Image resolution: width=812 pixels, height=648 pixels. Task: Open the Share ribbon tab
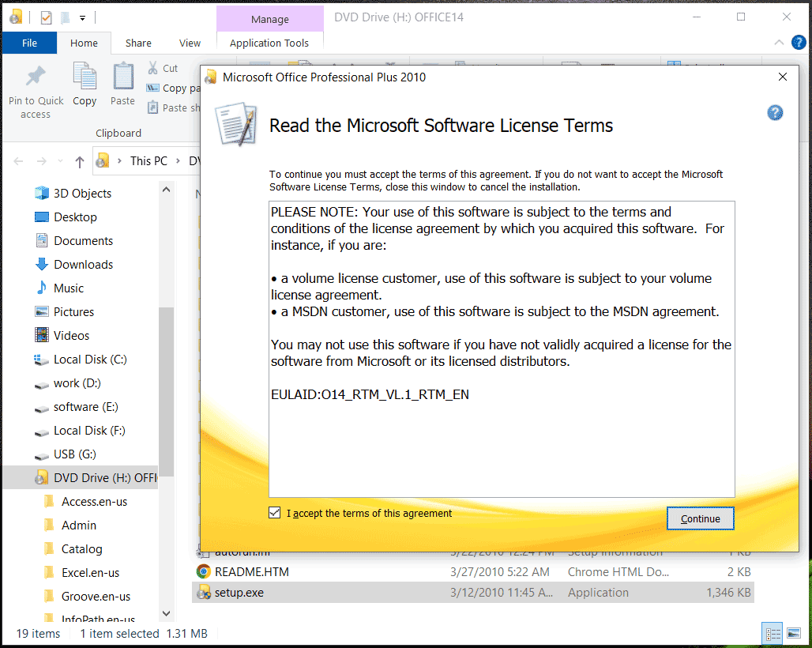(x=138, y=43)
